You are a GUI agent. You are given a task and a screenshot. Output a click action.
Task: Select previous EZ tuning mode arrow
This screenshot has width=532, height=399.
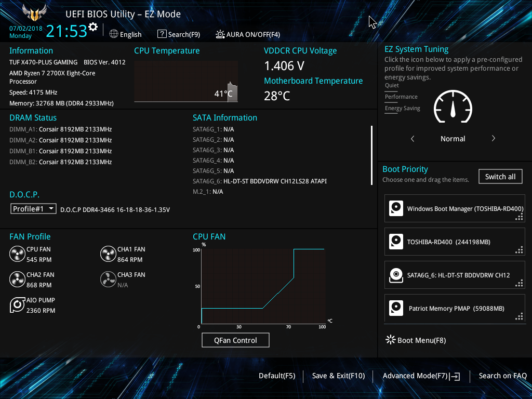(413, 138)
